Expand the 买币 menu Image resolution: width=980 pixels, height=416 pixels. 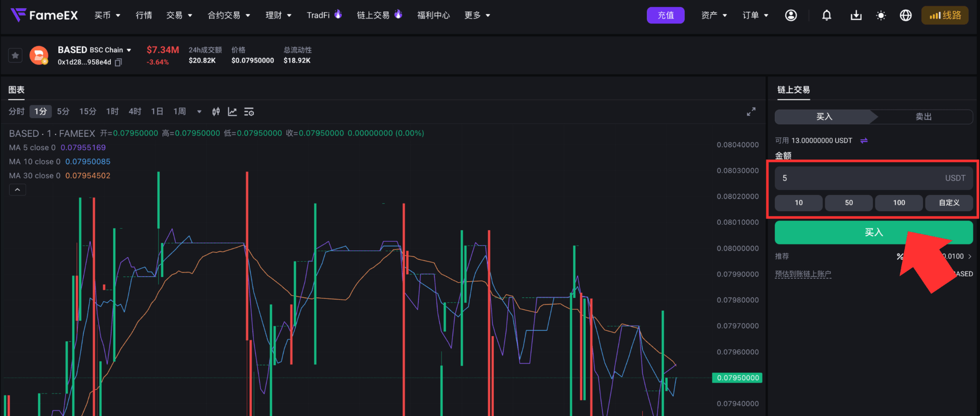(x=107, y=15)
